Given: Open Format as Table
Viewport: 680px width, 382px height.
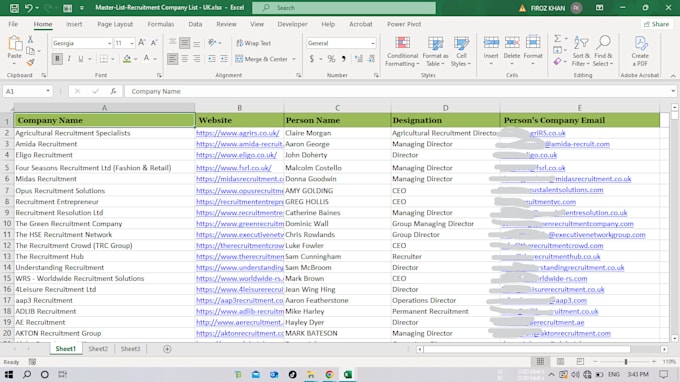Looking at the screenshot, I should click(x=435, y=52).
